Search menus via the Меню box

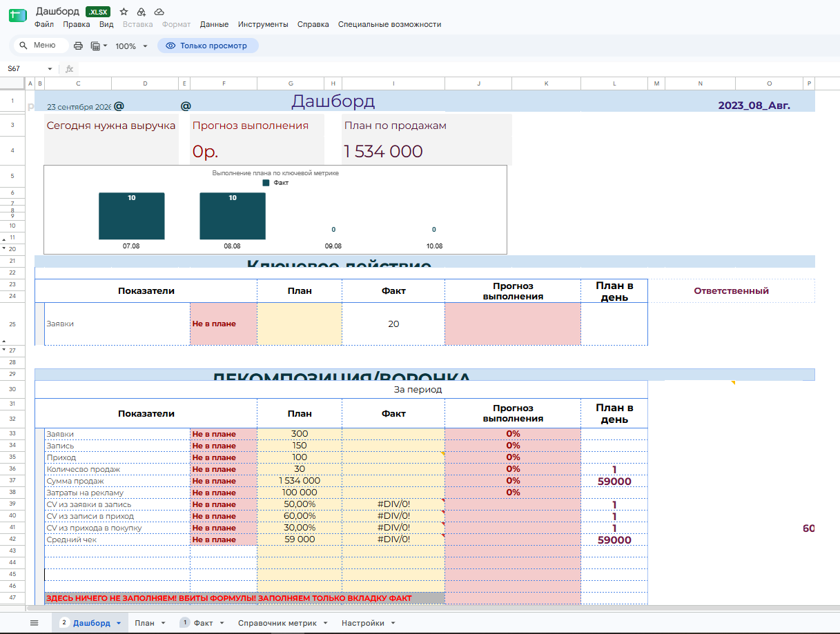click(x=41, y=46)
